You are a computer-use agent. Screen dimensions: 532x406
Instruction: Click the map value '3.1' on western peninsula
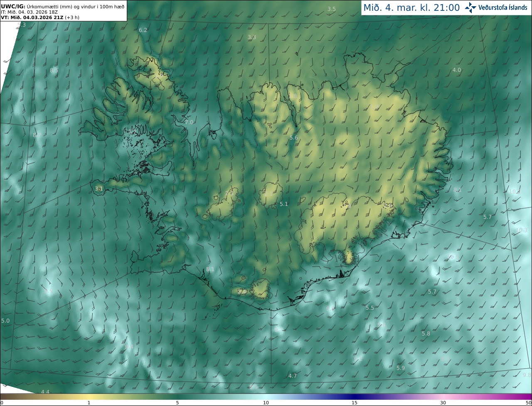click(x=99, y=188)
